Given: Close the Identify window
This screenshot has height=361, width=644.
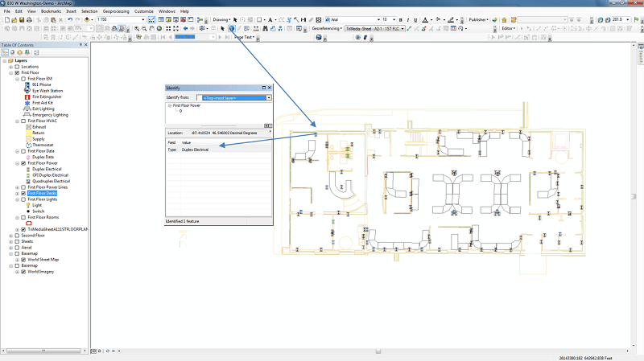Looking at the screenshot, I should pyautogui.click(x=270, y=88).
